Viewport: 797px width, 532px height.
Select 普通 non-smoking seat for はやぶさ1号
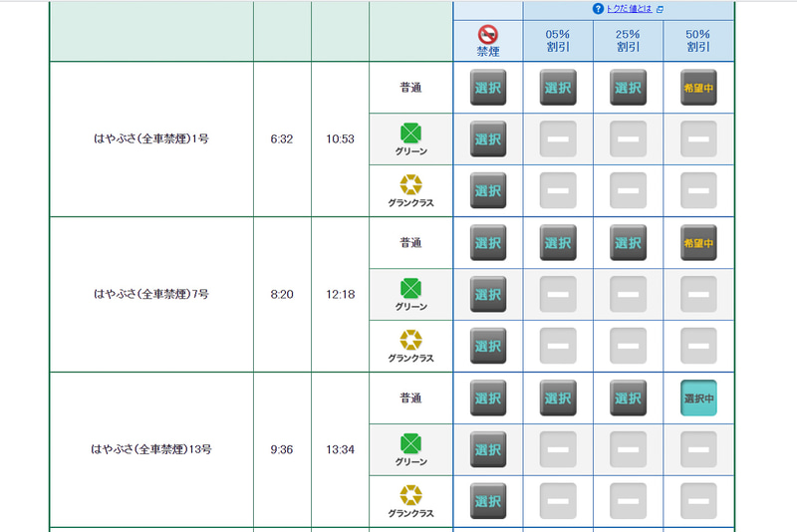click(488, 88)
